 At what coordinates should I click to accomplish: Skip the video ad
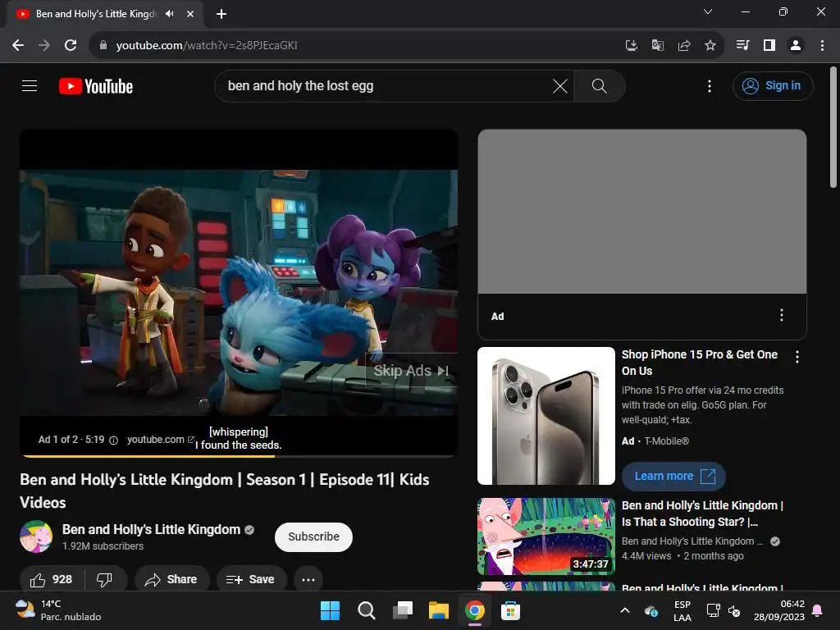(411, 370)
